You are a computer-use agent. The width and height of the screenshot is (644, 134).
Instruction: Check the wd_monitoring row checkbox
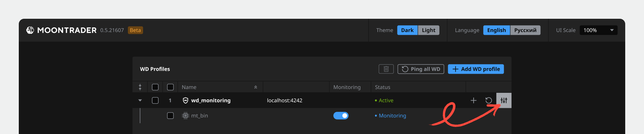pos(155,100)
